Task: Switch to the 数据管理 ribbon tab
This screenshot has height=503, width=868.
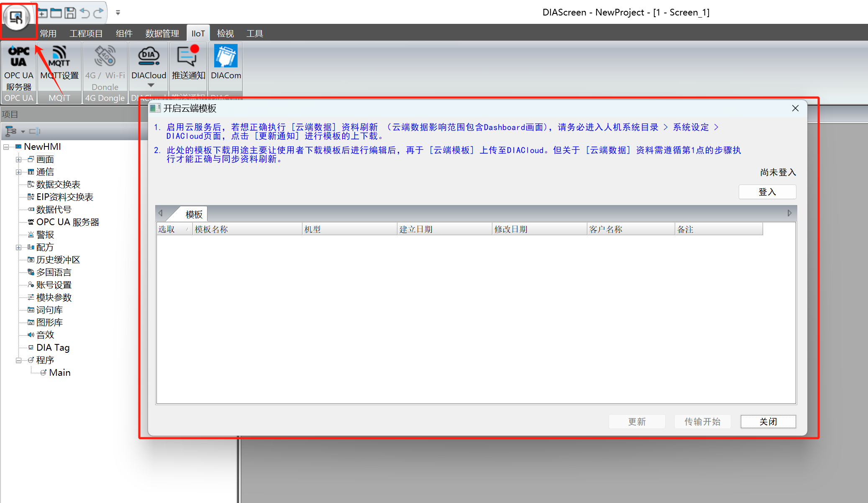Action: point(162,33)
